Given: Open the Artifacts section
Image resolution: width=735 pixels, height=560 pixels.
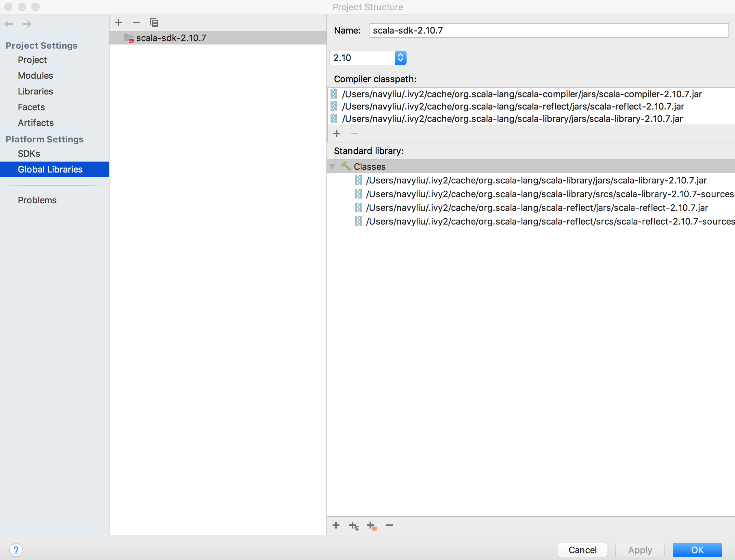Looking at the screenshot, I should (x=36, y=123).
